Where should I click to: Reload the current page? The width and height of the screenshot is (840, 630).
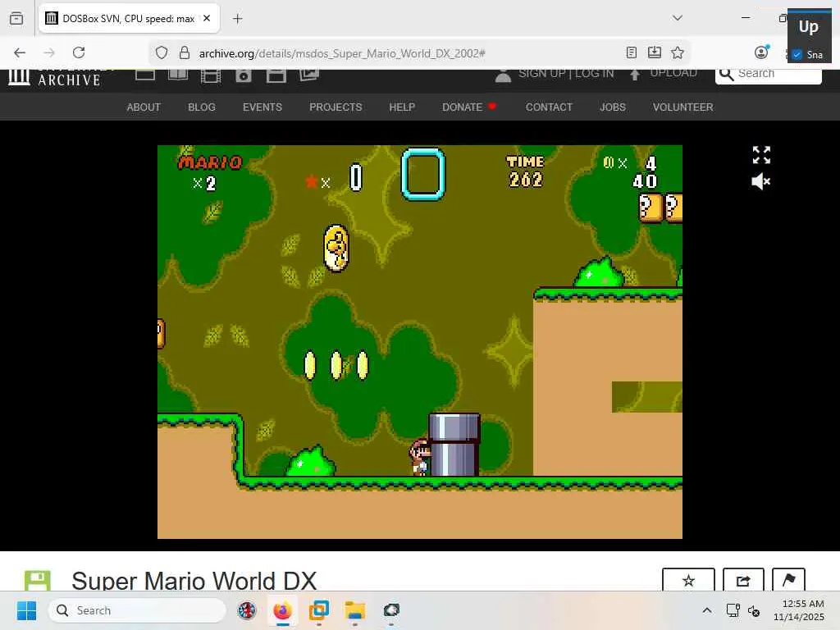79,52
